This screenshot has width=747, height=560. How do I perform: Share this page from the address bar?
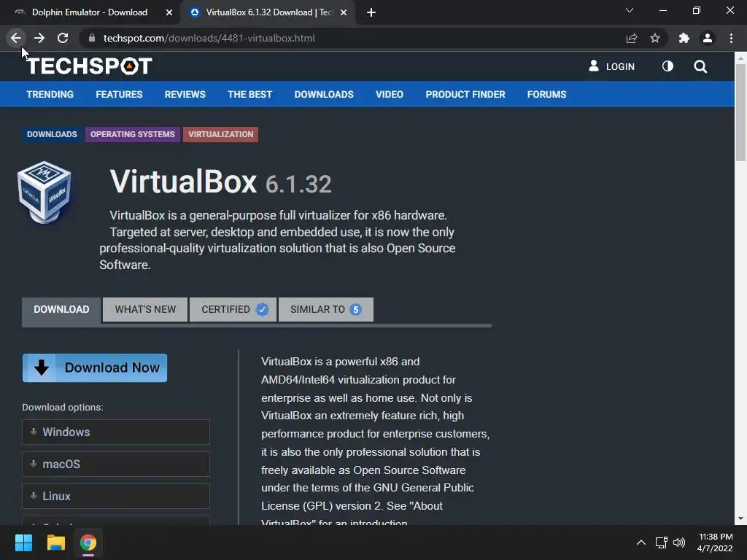coord(632,38)
